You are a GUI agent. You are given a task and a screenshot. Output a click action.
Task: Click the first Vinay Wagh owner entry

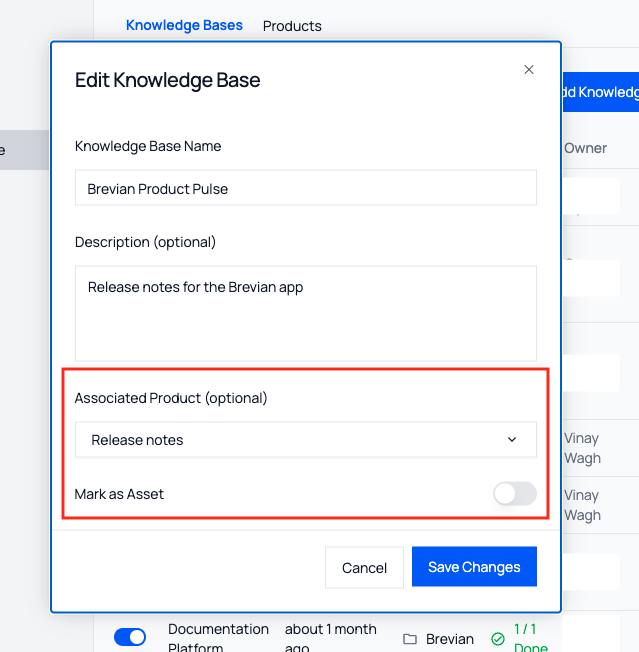point(582,448)
